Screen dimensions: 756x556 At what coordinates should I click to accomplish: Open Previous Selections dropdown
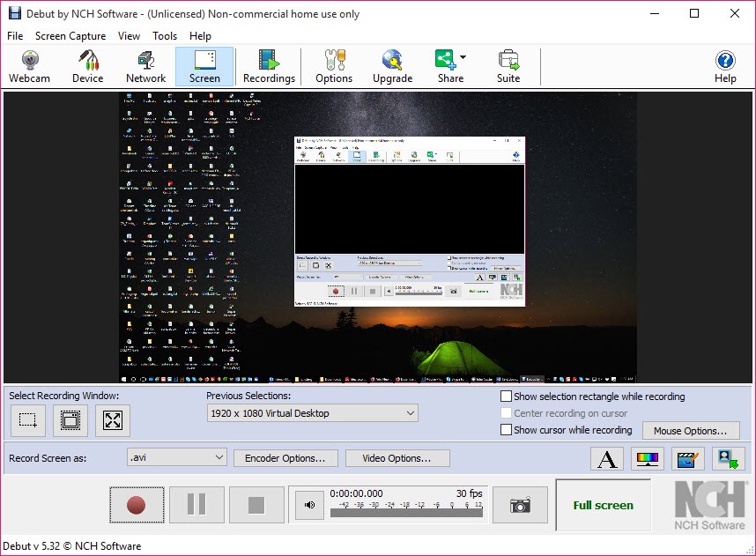313,413
